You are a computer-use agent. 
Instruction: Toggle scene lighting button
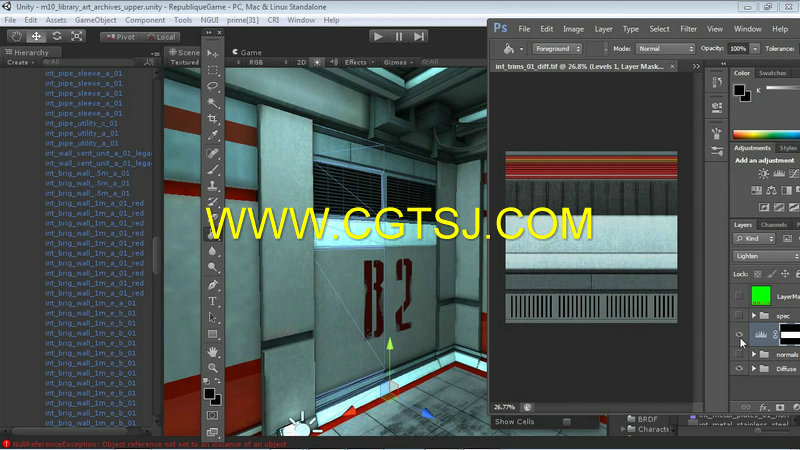pos(317,62)
